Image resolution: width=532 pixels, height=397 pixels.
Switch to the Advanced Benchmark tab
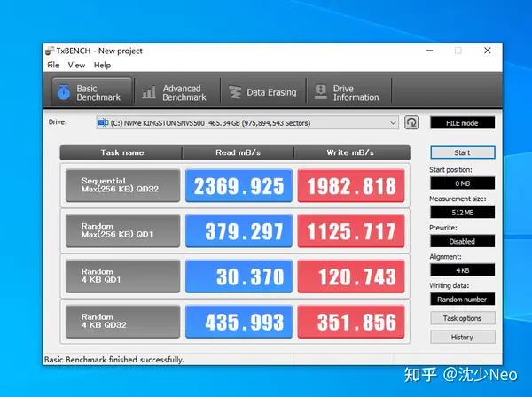(x=176, y=92)
